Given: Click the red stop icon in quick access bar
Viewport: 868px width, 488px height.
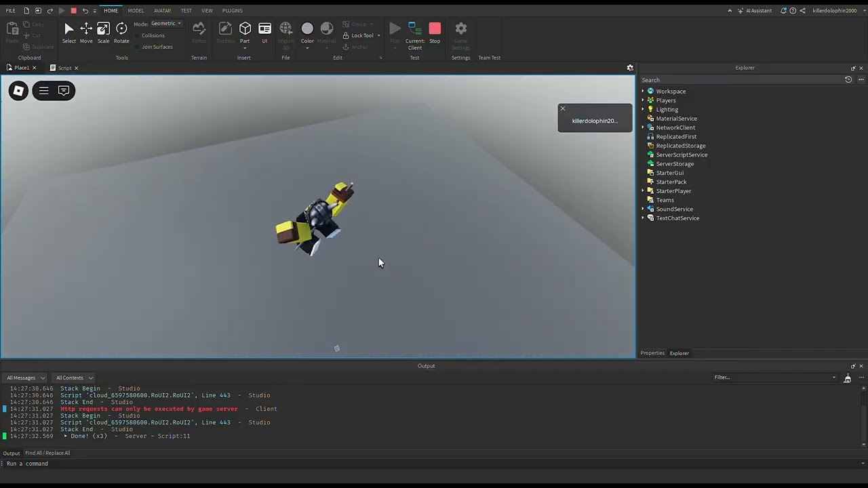Looking at the screenshot, I should click(x=73, y=11).
